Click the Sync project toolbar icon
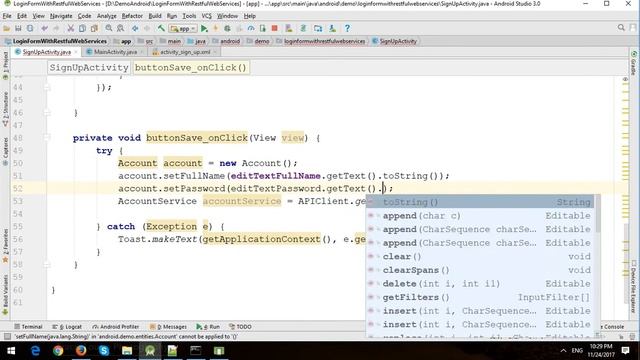The image size is (640, 360). (x=30, y=29)
